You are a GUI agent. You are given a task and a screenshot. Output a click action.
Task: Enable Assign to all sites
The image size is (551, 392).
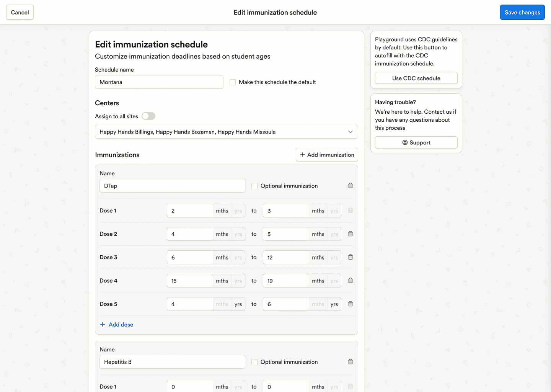(x=148, y=116)
